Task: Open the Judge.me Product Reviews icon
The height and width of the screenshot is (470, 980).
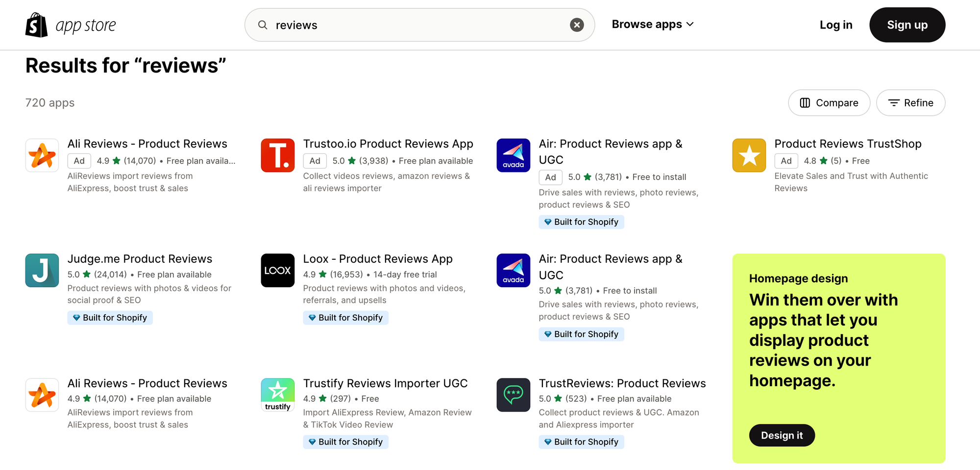Action: pyautogui.click(x=42, y=270)
